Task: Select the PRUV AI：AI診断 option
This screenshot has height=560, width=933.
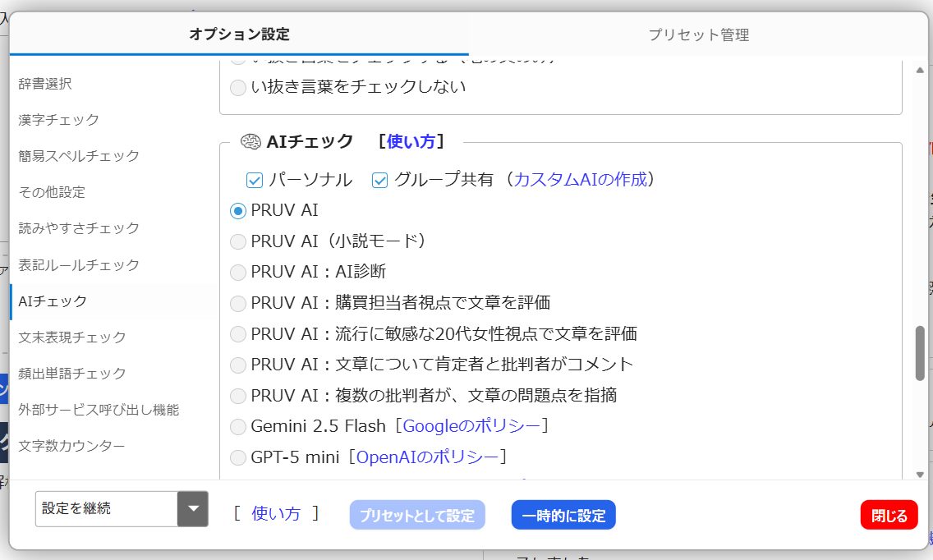Action: [238, 272]
